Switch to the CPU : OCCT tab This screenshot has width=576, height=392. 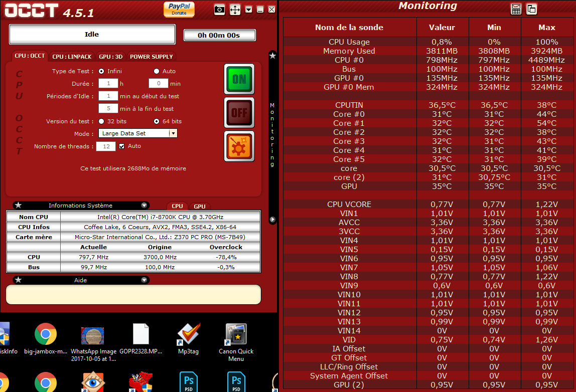coord(30,56)
